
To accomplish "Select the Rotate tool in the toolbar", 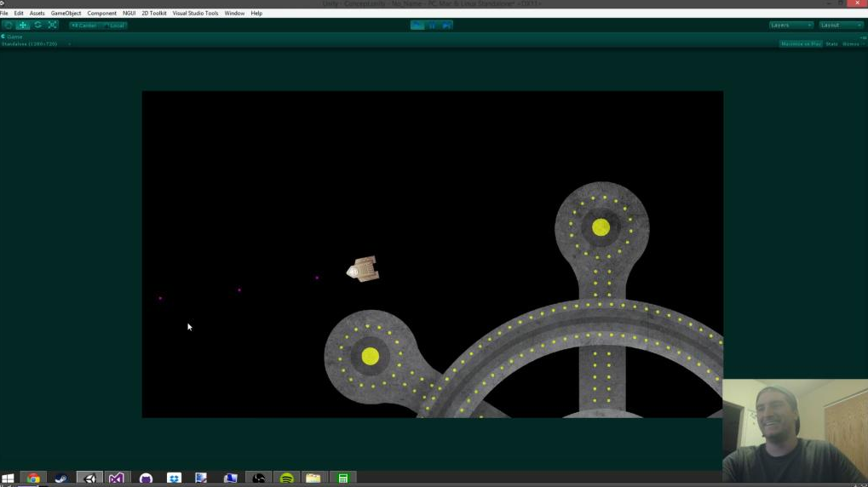I will pyautogui.click(x=37, y=25).
